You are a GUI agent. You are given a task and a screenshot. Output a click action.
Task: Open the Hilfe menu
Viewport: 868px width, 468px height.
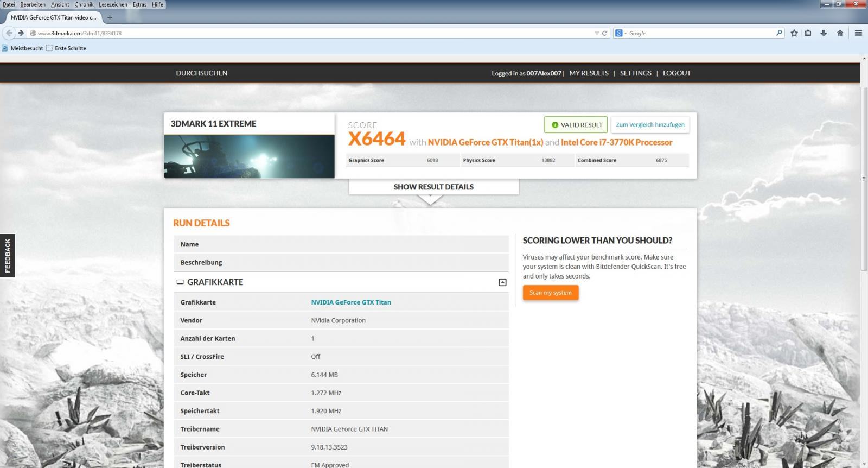tap(157, 4)
